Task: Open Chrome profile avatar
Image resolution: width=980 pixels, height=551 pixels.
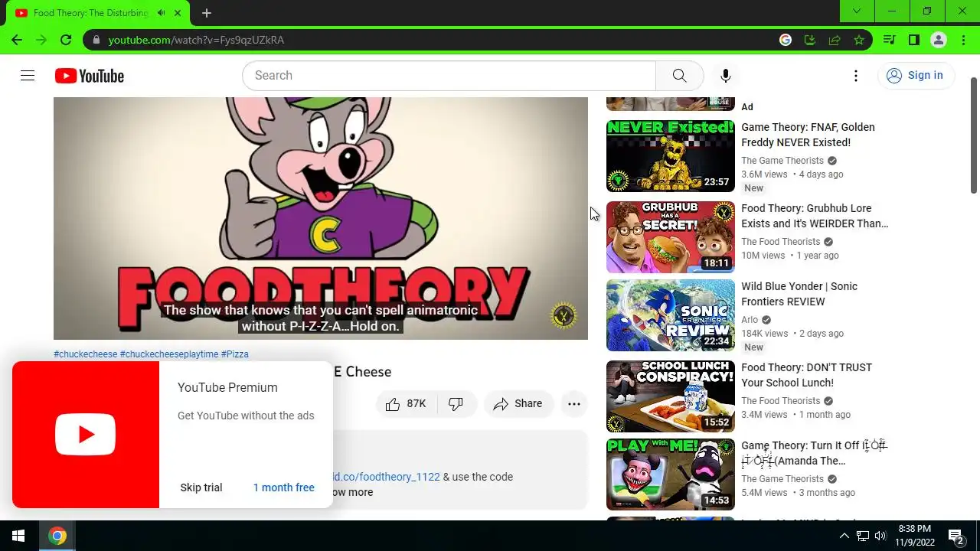Action: [939, 40]
